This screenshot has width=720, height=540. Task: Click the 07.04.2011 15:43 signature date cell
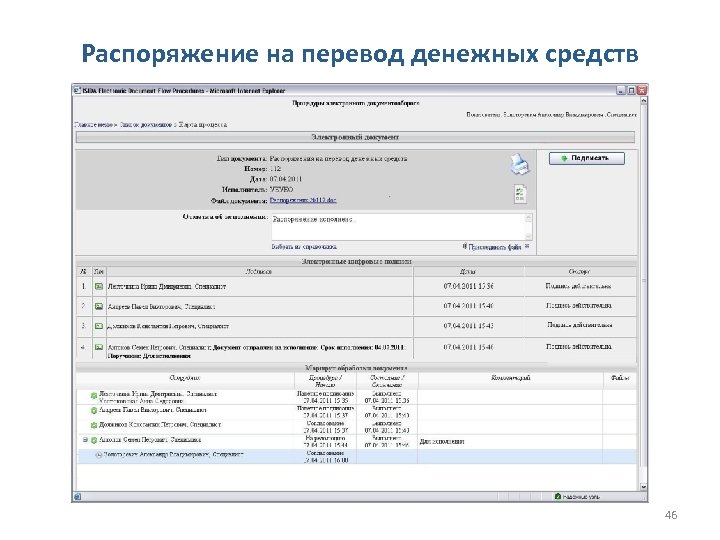click(468, 326)
